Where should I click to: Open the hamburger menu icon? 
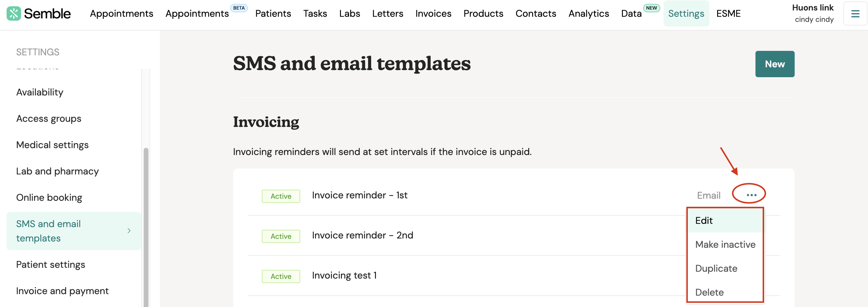(x=855, y=13)
